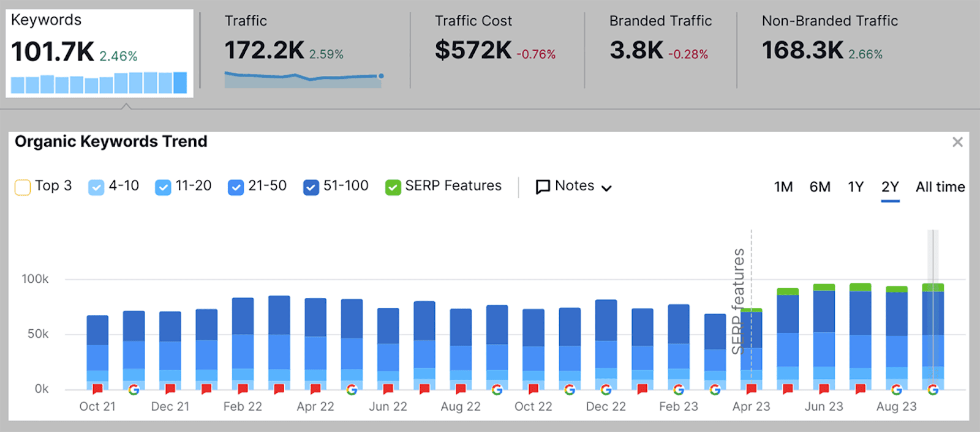
Task: Click the Keywords mini bar chart
Action: (99, 83)
